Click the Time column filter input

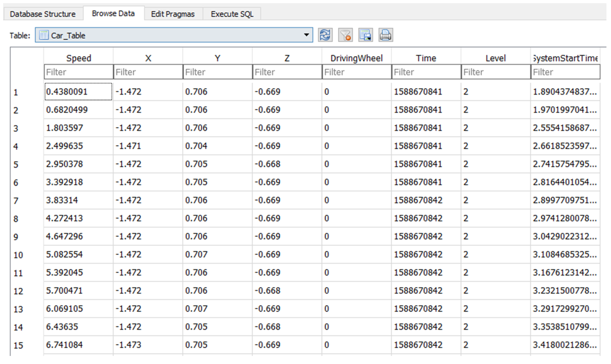pos(426,72)
